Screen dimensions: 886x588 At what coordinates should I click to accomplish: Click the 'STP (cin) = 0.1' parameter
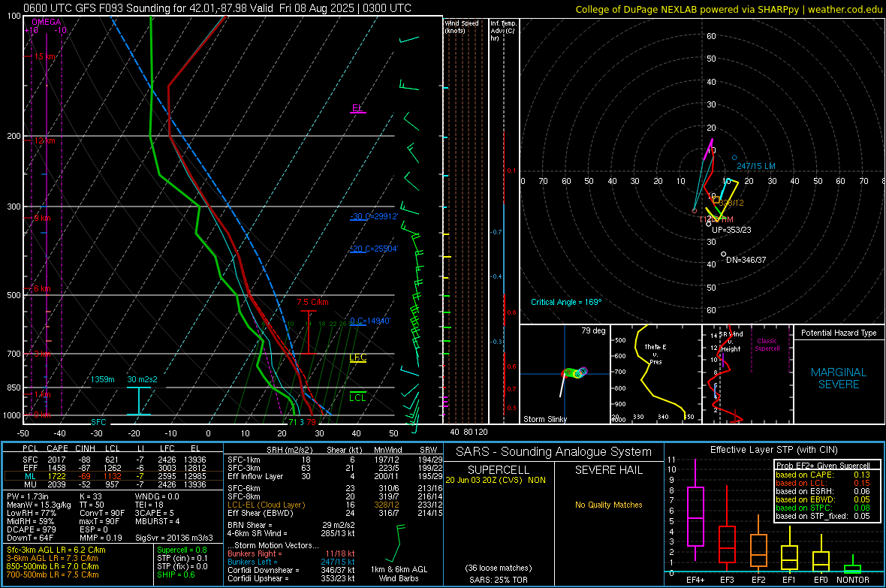point(182,558)
